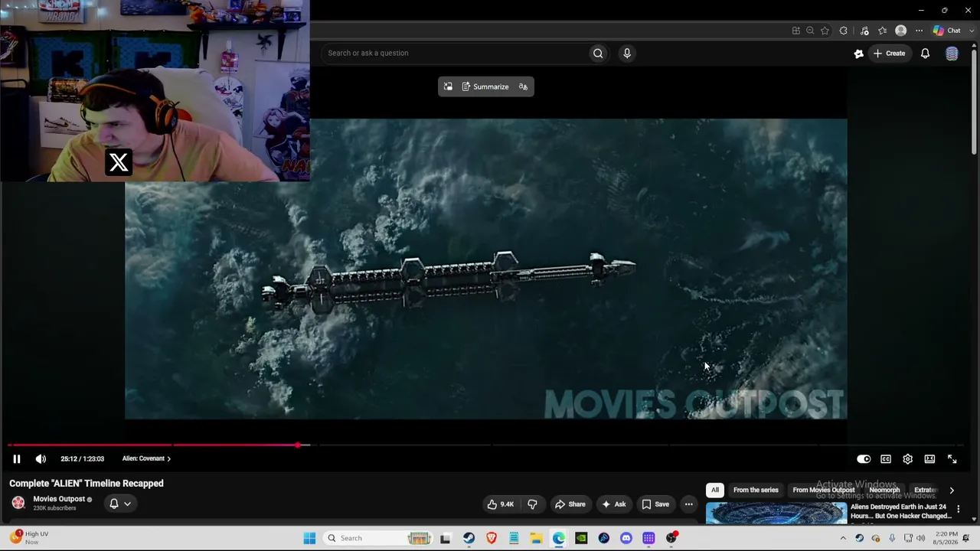Viewport: 980px width, 551px height.
Task: Show hidden system tray icons
Action: (843, 538)
